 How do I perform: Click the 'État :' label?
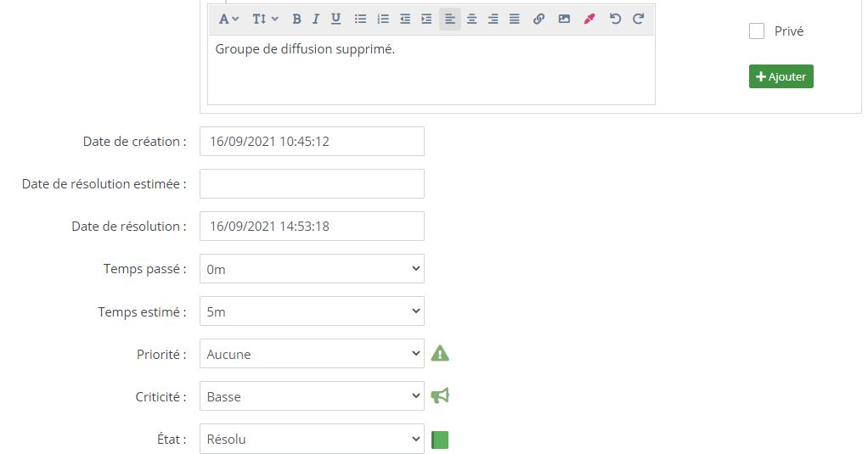coord(172,439)
